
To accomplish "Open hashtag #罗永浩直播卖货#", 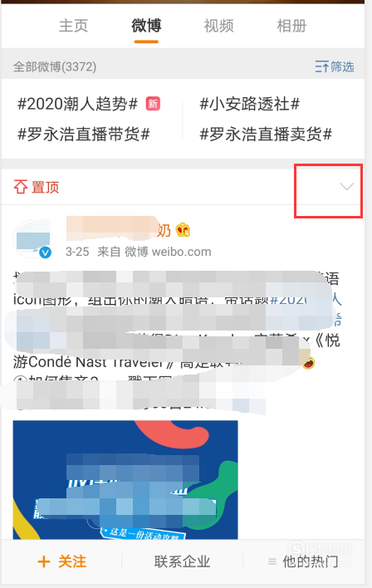I will [266, 134].
